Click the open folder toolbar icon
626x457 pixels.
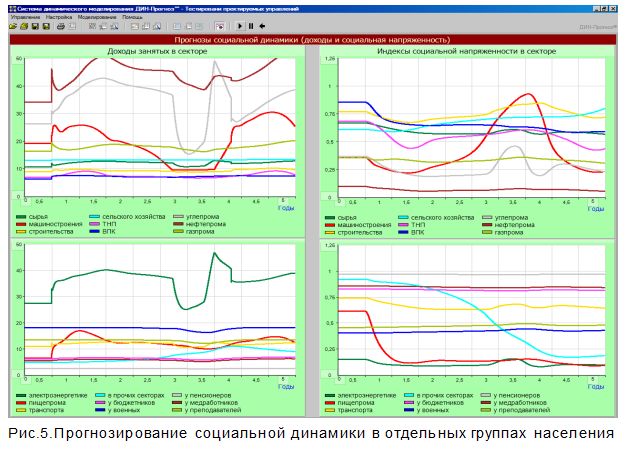coord(13,27)
